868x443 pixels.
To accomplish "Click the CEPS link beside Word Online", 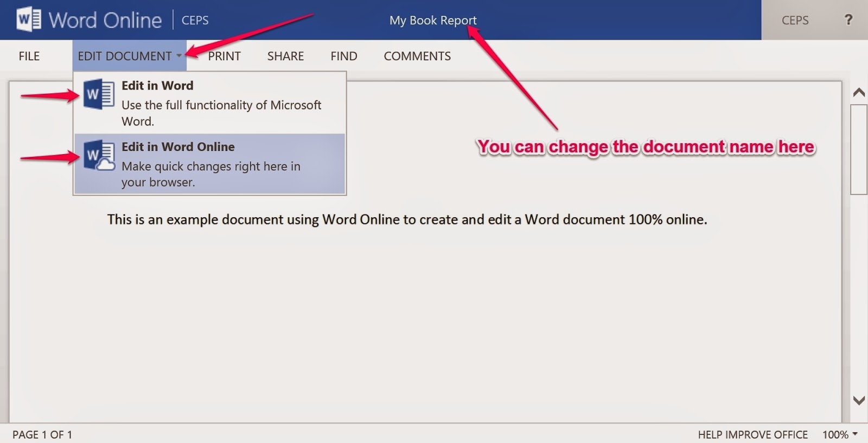I will [195, 20].
